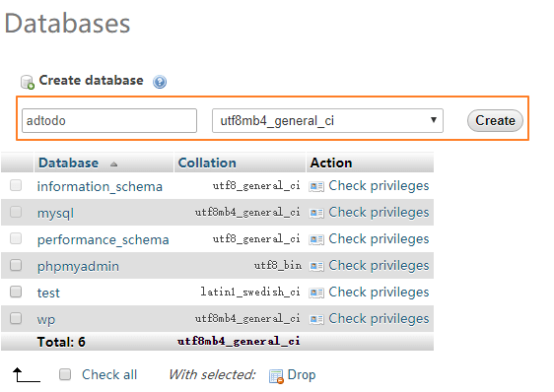The width and height of the screenshot is (554, 392).
Task: Click ascending sort arrow beside Database header
Action: pyautogui.click(x=113, y=163)
